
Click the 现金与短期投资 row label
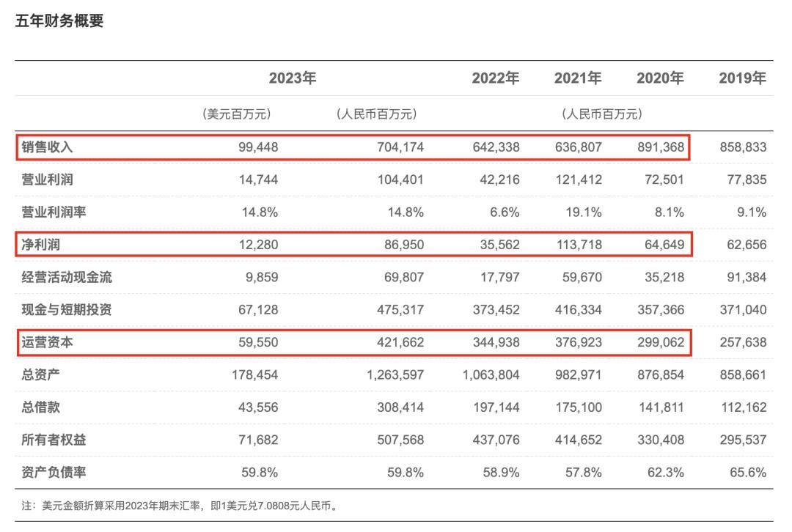click(67, 310)
